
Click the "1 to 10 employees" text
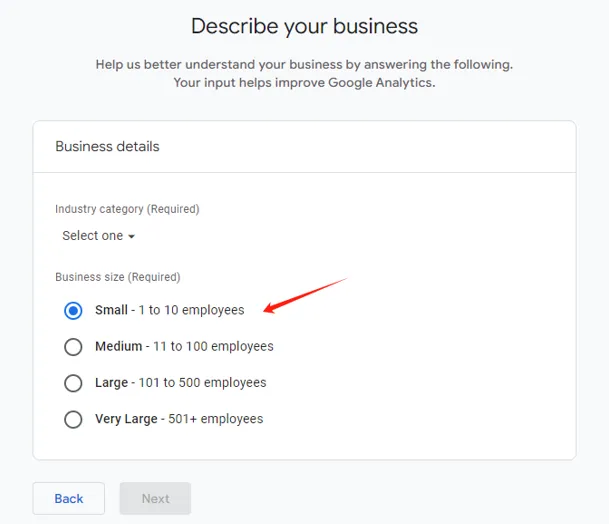click(x=191, y=310)
